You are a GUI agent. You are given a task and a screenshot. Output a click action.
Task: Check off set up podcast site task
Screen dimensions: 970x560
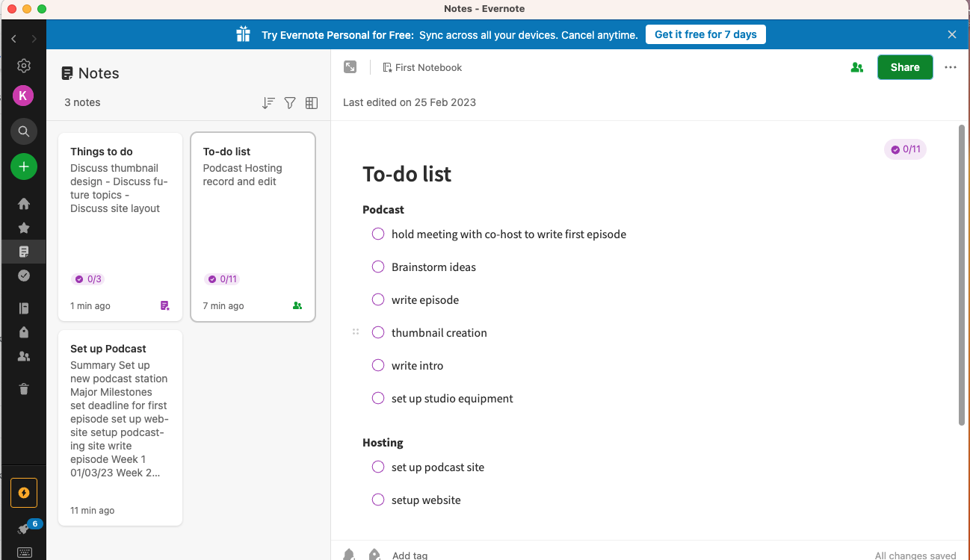pyautogui.click(x=378, y=467)
